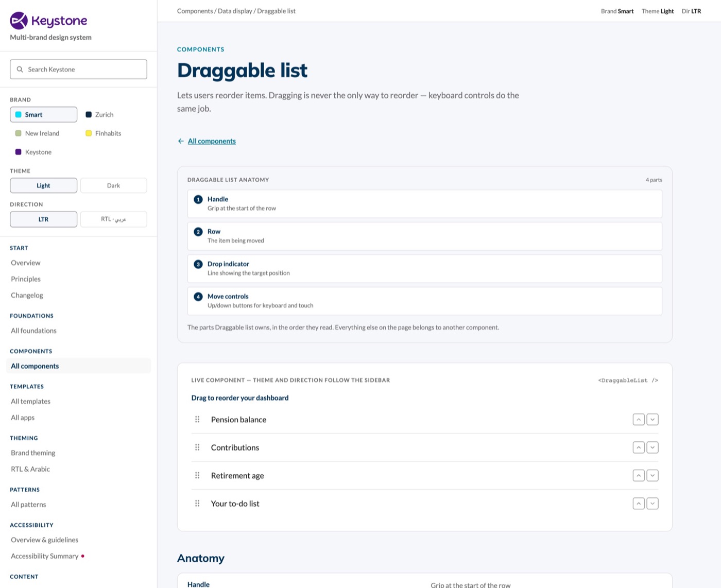Follow the All components back link
The image size is (721, 588).
tap(212, 141)
